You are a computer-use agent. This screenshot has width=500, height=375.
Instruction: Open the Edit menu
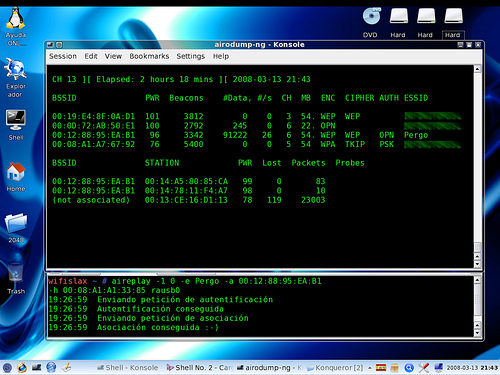pyautogui.click(x=91, y=56)
